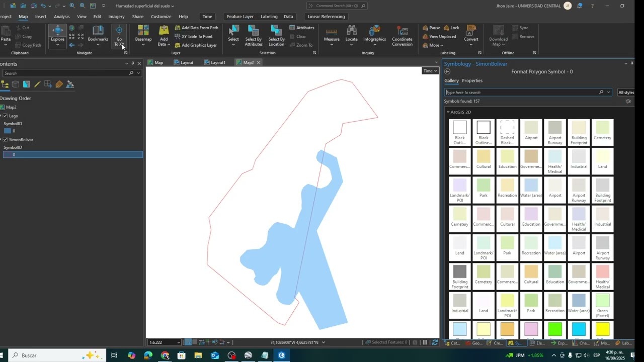Screen dimensions: 644x362
Task: Open the Contents pane options chevron
Action: (x=126, y=63)
